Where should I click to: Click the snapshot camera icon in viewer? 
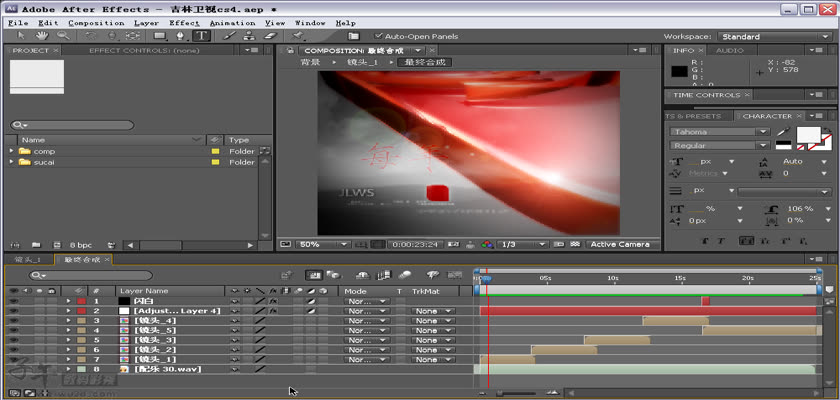[x=455, y=244]
